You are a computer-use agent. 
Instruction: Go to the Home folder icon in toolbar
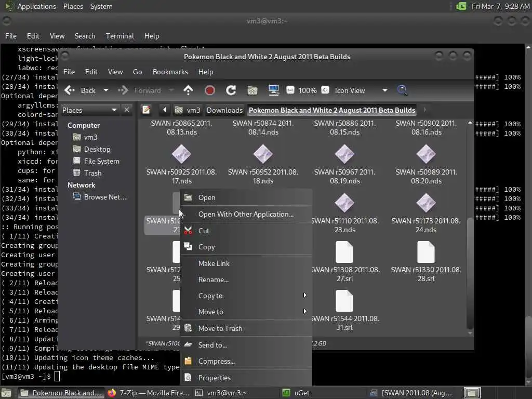(252, 90)
